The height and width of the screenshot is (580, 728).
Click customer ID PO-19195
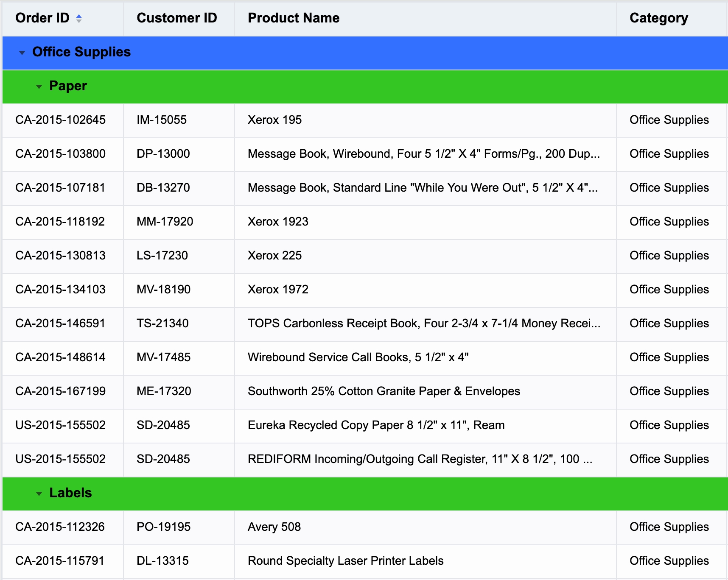[x=179, y=527]
